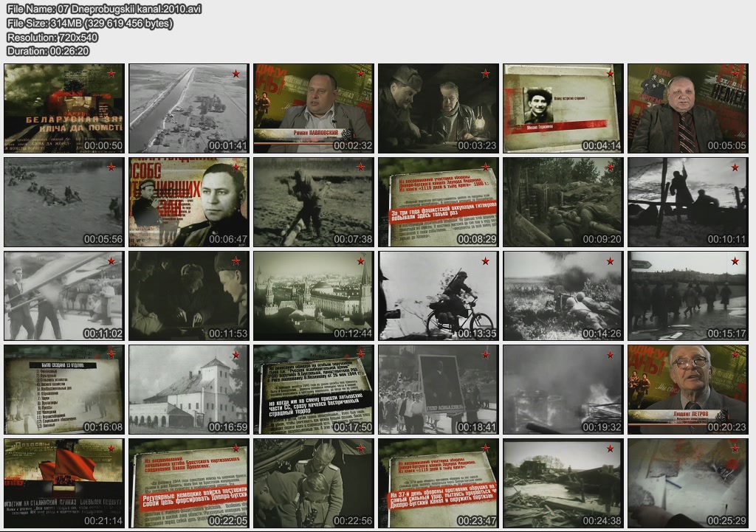The width and height of the screenshot is (756, 532).
Task: Open the cyclist soldier frame at 00:13:35
Action: 438,295
